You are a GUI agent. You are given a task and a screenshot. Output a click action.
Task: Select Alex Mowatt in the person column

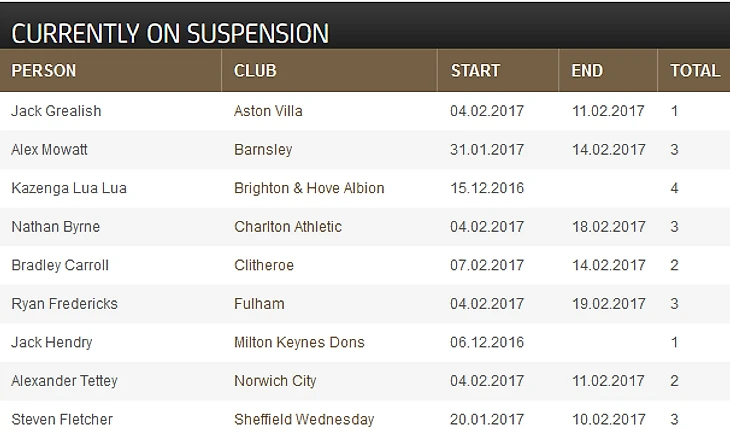pos(49,149)
